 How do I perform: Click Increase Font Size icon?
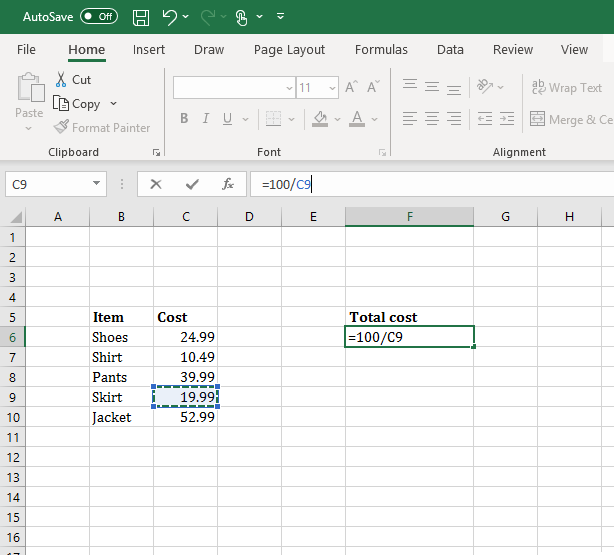point(351,88)
